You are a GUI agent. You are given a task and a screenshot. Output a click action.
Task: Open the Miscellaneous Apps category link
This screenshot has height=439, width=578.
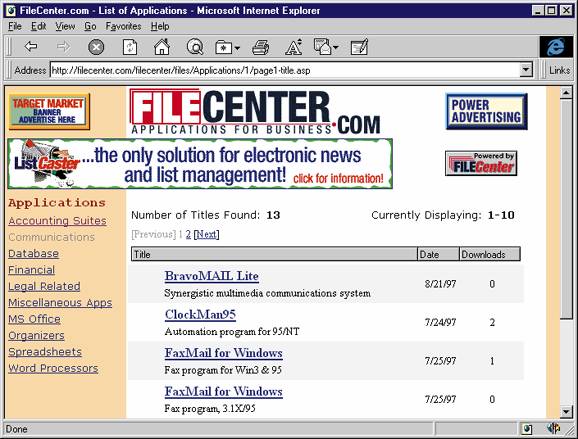(60, 303)
